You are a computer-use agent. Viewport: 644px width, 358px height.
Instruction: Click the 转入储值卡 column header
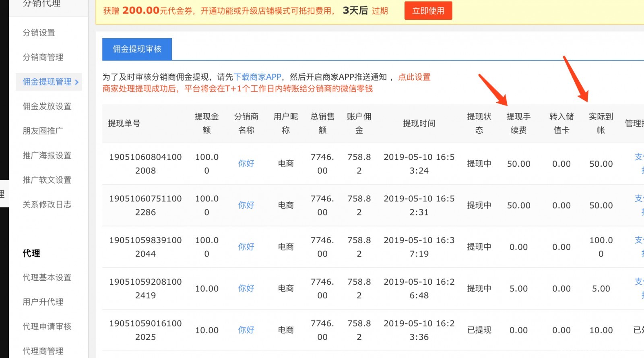point(561,123)
